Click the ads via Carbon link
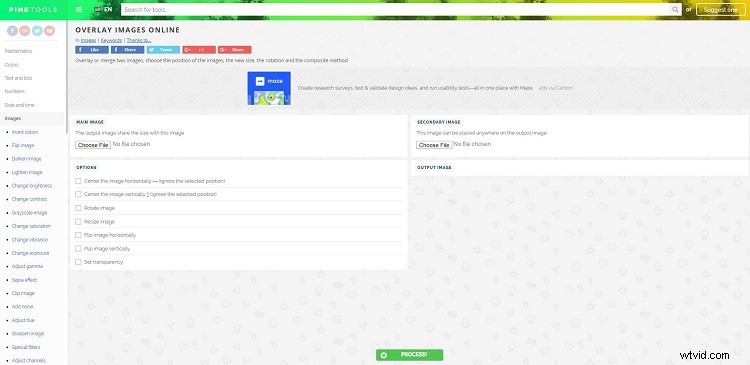The image size is (750, 365). 555,88
